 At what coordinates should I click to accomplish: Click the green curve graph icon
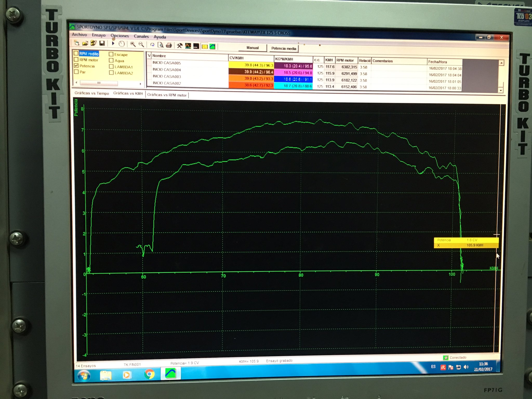[212, 46]
